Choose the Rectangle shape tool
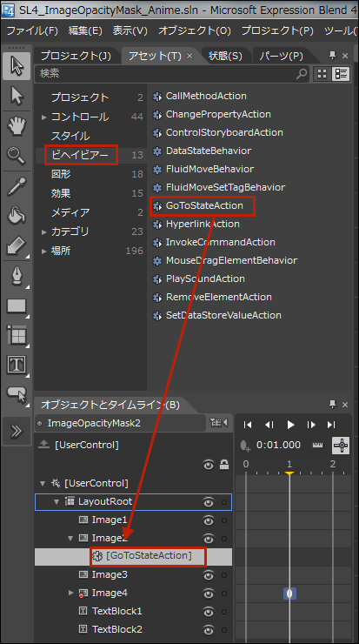Viewport: 359px width, 644px height. (17, 306)
